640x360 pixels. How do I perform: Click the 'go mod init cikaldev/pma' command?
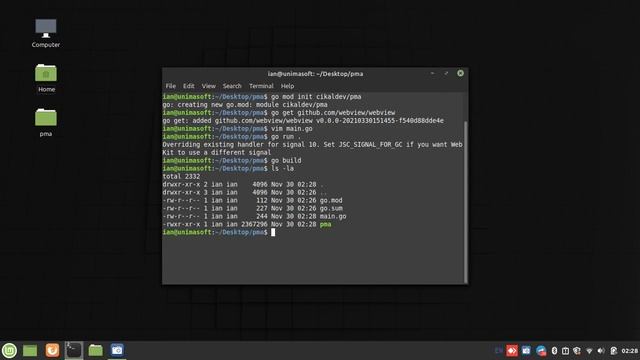(x=316, y=97)
